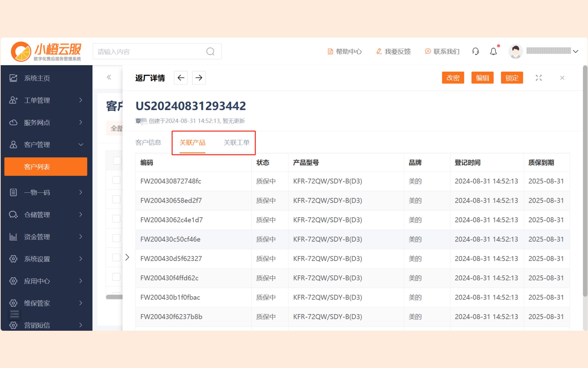Open the 联系我们 link
Image resolution: width=588 pixels, height=368 pixels.
(x=442, y=51)
